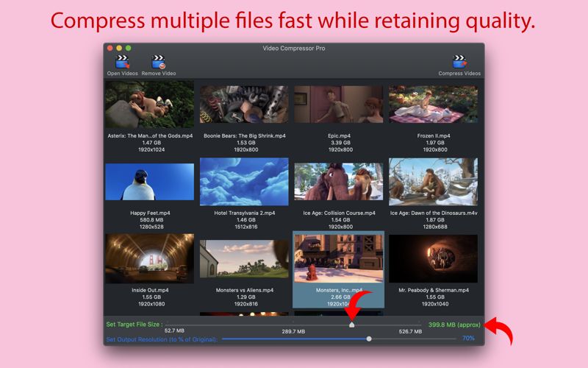Click 'Set Output Resolution (to % of Original):' label
This screenshot has height=368, width=588.
162,339
